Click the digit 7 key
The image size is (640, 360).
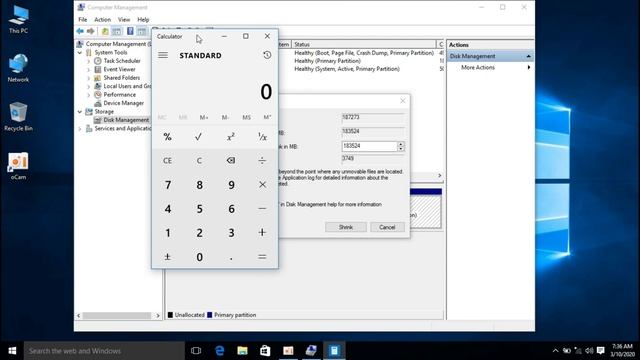coord(167,185)
